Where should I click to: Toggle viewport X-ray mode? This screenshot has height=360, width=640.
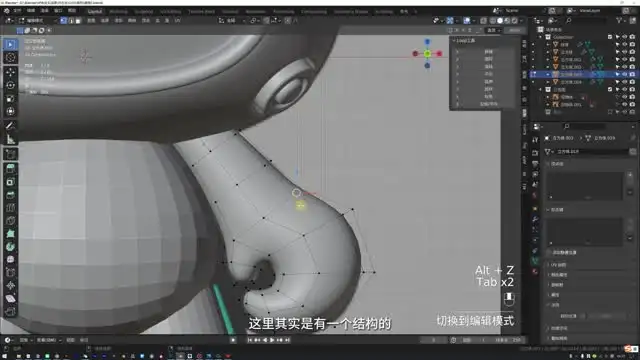pos(483,20)
